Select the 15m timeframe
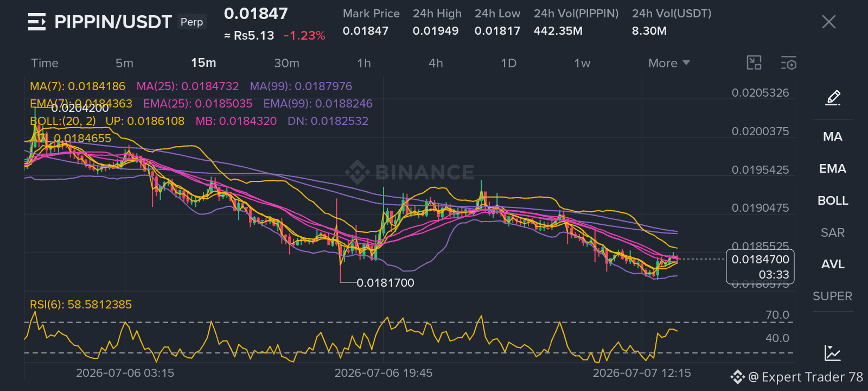The height and width of the screenshot is (391, 868). click(x=203, y=63)
